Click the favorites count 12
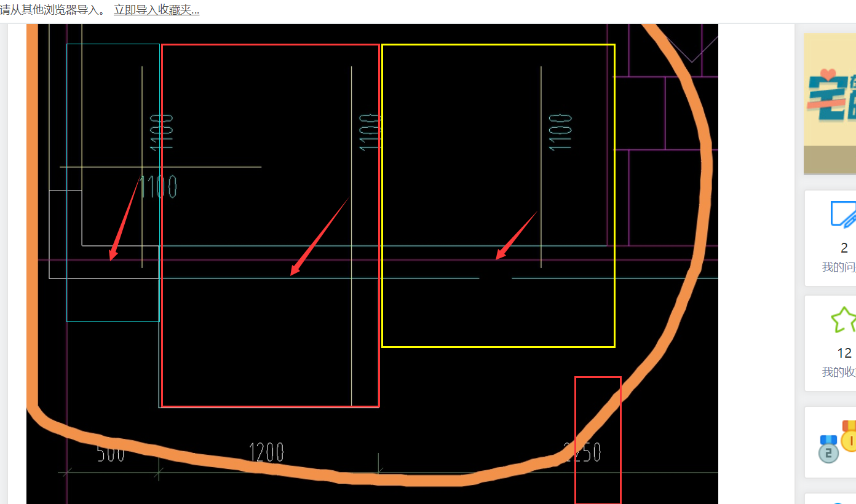Screen dimensions: 856x504 coord(844,353)
